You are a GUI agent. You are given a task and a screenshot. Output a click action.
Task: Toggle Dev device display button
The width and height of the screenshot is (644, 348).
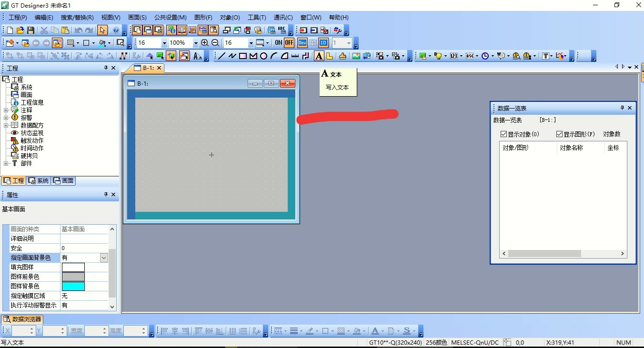click(302, 43)
